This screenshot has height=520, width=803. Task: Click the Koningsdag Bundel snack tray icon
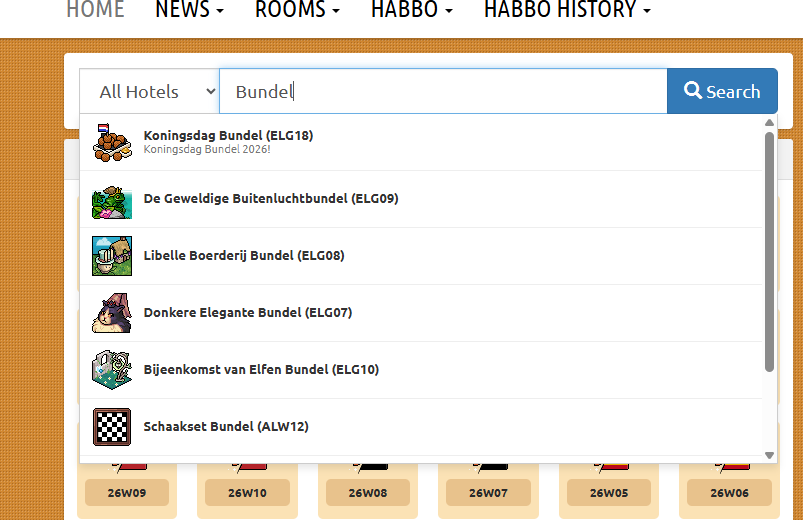(112, 142)
